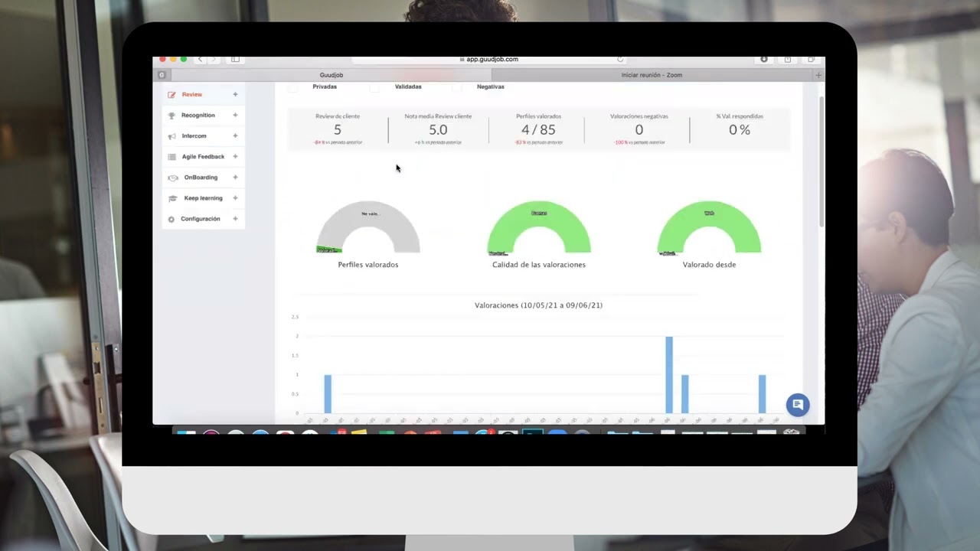Go forward with Safari's forward arrow

(214, 59)
